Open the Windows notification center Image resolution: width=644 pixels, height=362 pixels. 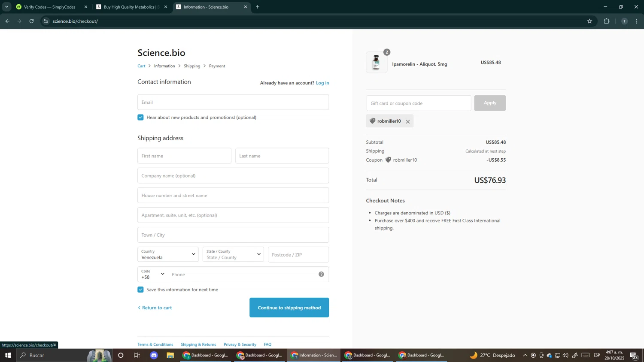coord(634,355)
